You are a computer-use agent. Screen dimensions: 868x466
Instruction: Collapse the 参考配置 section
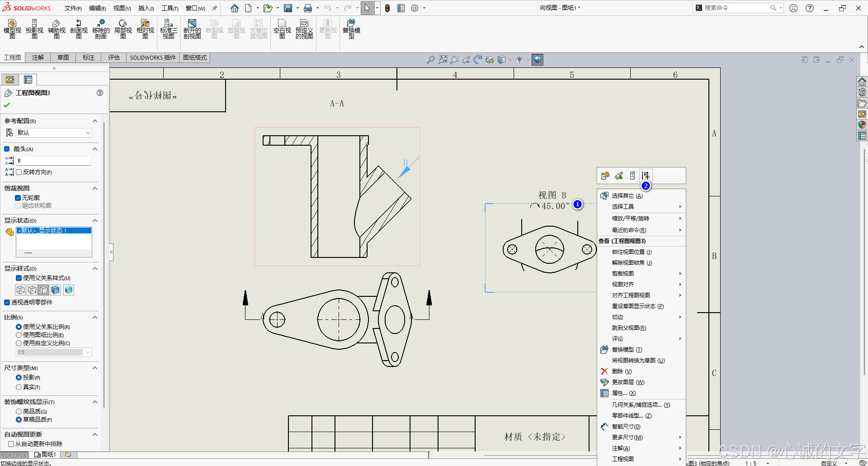(95, 121)
